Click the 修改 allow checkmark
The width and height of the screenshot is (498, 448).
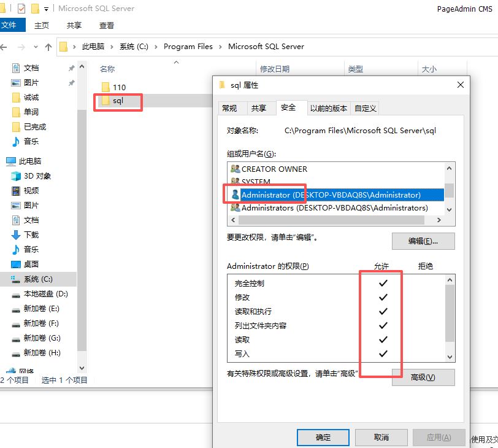383,297
